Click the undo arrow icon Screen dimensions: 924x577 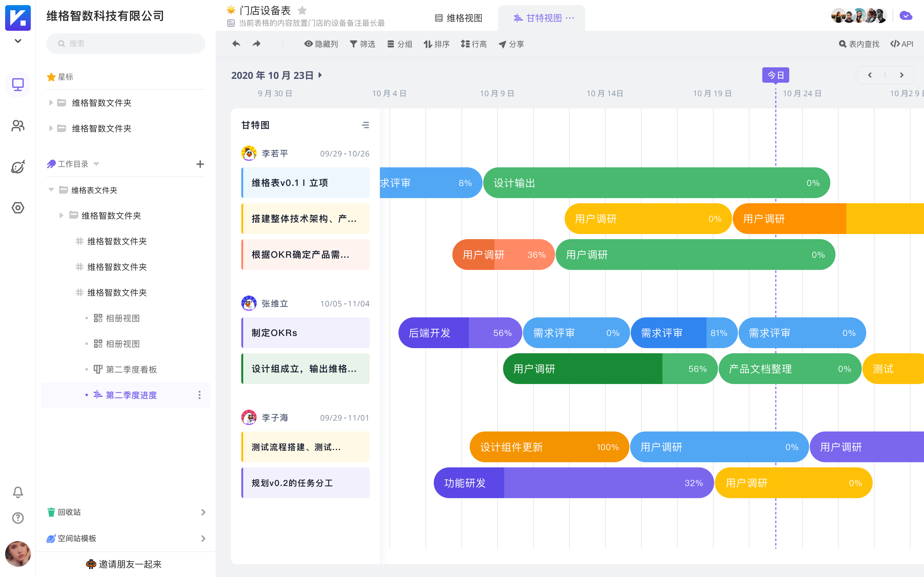pos(236,44)
